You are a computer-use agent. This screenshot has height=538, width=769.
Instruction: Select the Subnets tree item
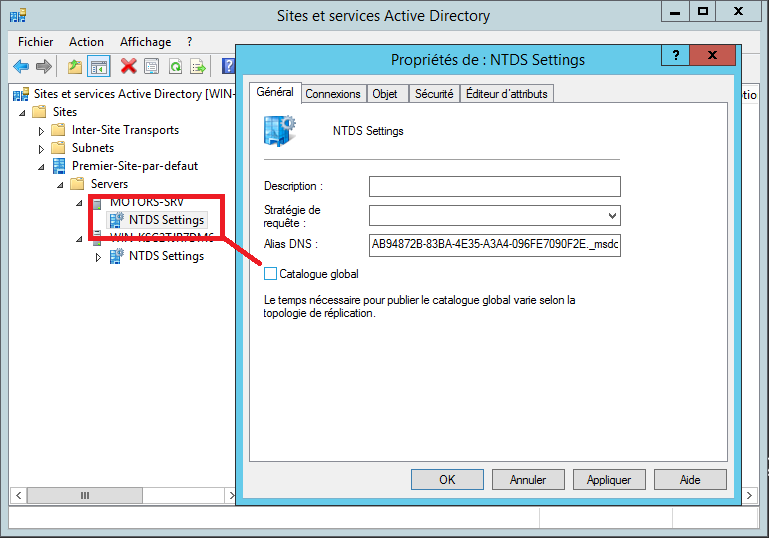coord(93,148)
